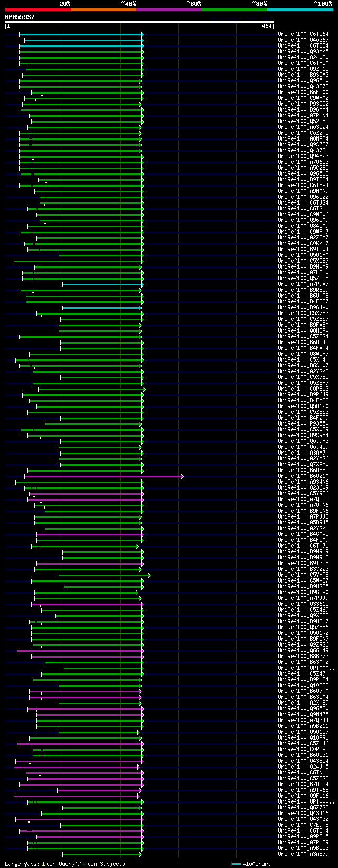This screenshot has height=868, width=338.
Task: Click the cyan alignment bar for UniRef100_C6TL64
Action: pos(81,34)
